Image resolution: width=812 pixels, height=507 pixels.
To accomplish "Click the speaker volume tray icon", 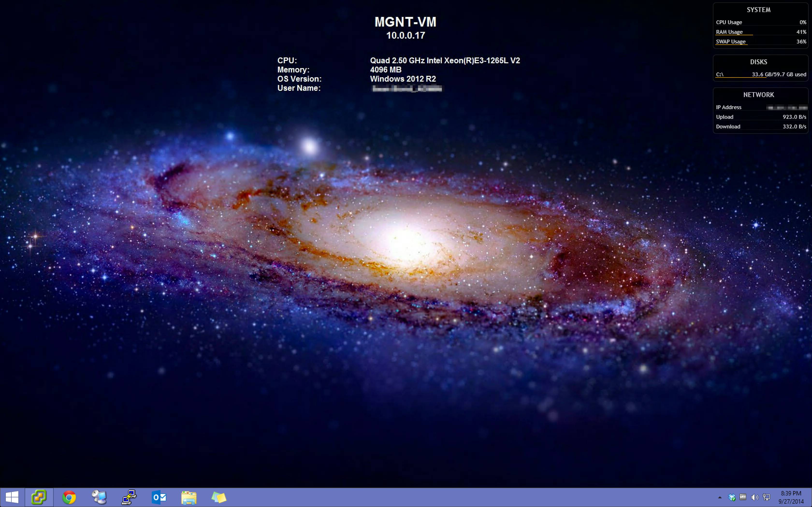I will pyautogui.click(x=755, y=497).
